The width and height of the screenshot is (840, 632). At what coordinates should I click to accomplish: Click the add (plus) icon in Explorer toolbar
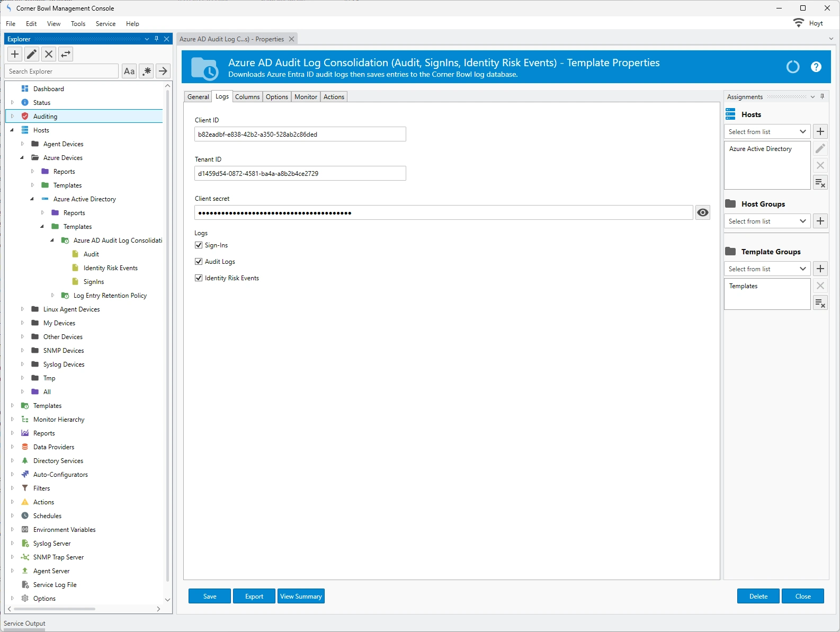pyautogui.click(x=15, y=54)
